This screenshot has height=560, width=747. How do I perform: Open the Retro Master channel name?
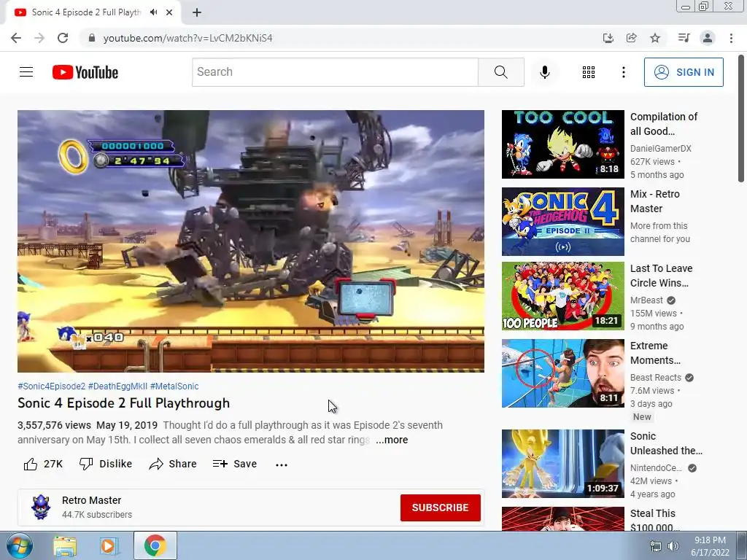pyautogui.click(x=91, y=500)
